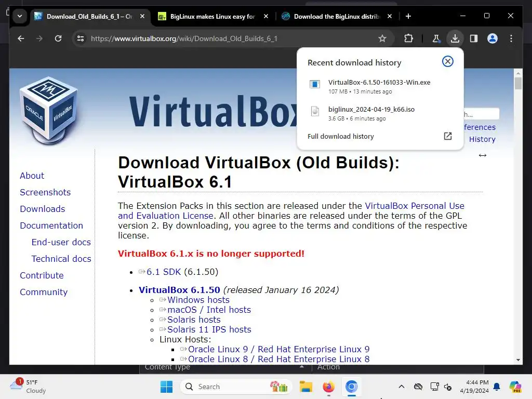
Task: Click the address bar URL
Action: 184,38
